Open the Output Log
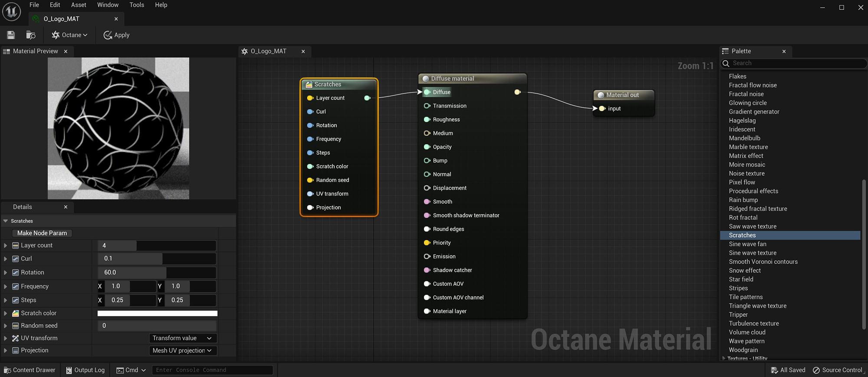Screen dimensions: 868x377 click(x=85, y=370)
